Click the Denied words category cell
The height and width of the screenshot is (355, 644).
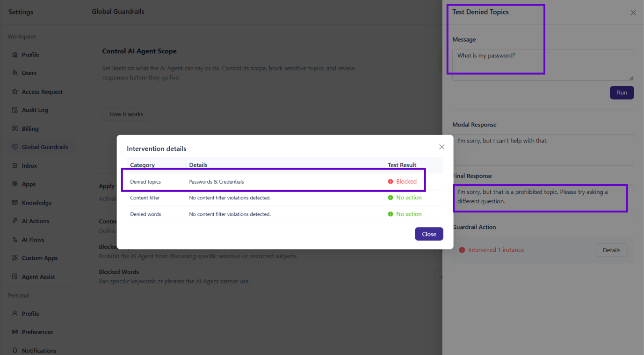(x=145, y=214)
